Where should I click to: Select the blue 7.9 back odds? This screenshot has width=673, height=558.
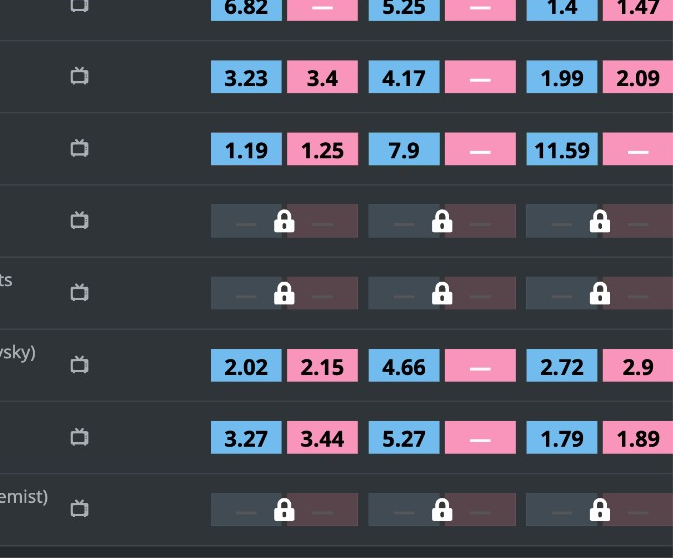[x=404, y=149]
